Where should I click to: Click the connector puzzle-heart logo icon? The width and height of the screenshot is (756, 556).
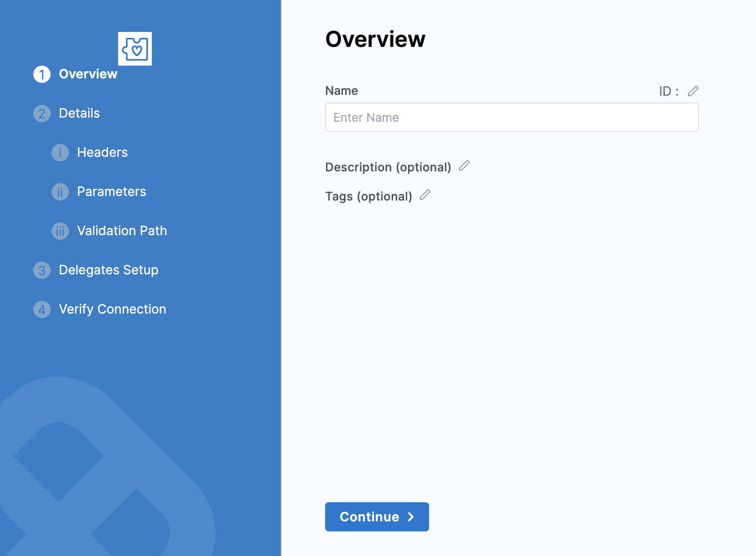coord(135,49)
